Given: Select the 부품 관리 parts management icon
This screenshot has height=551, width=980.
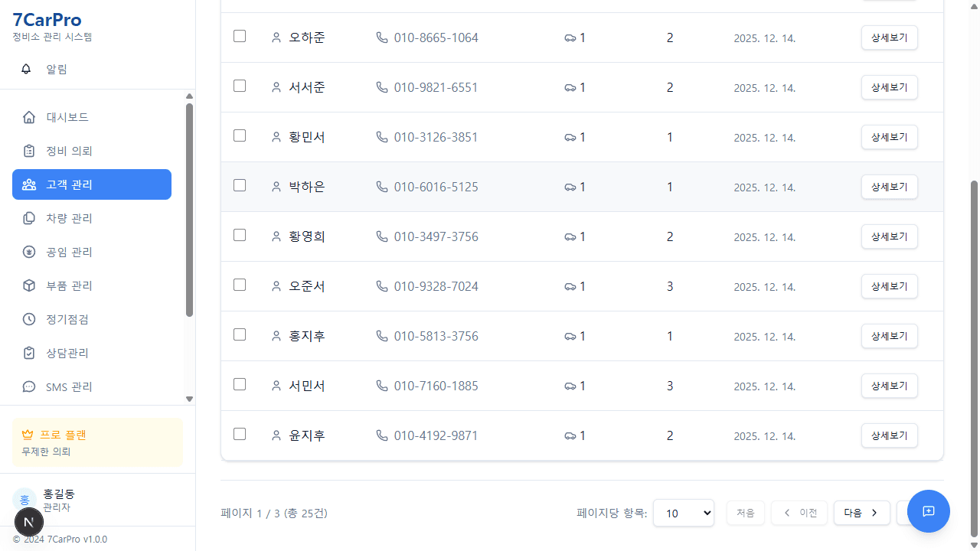Looking at the screenshot, I should pos(28,285).
